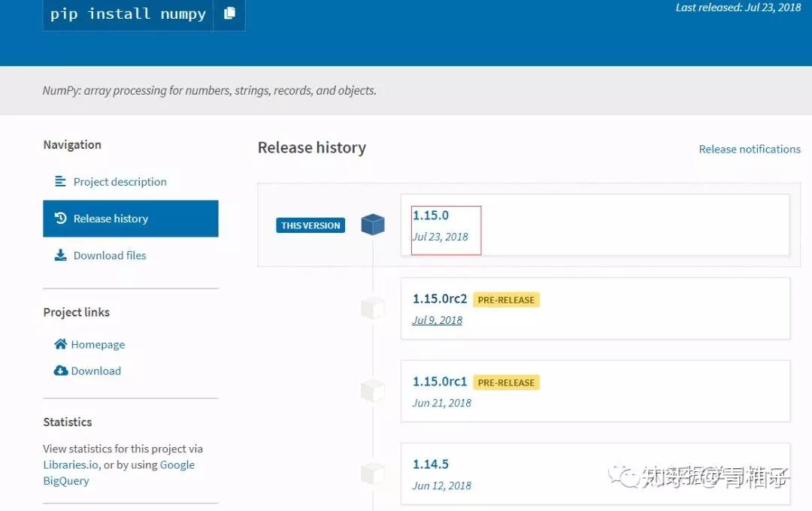Select the Project description icon in navigation
The width and height of the screenshot is (812, 511).
click(x=60, y=181)
